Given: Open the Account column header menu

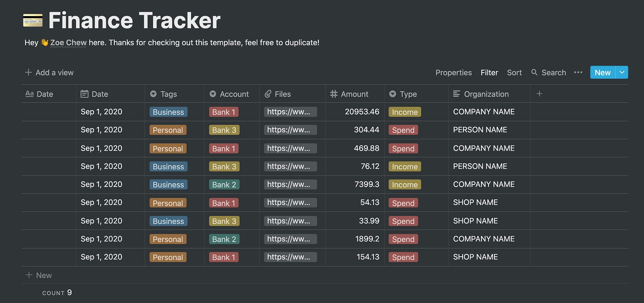Looking at the screenshot, I should [234, 94].
